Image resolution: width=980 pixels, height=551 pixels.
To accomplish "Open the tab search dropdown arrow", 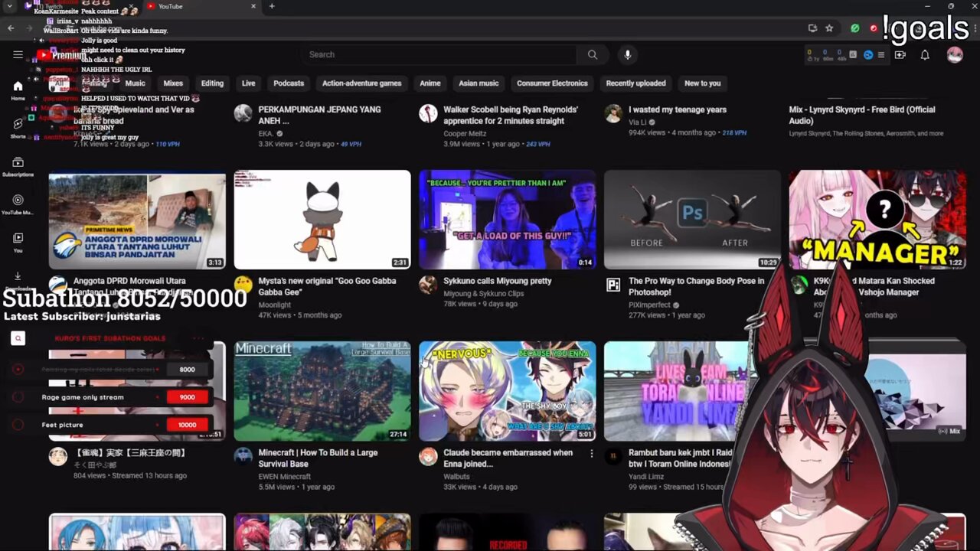I will [x=10, y=6].
